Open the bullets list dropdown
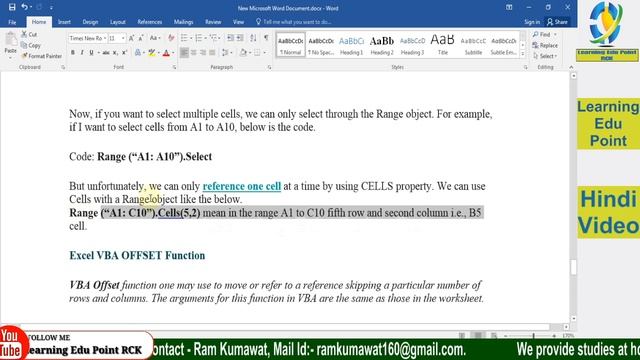640x360 pixels. point(191,38)
